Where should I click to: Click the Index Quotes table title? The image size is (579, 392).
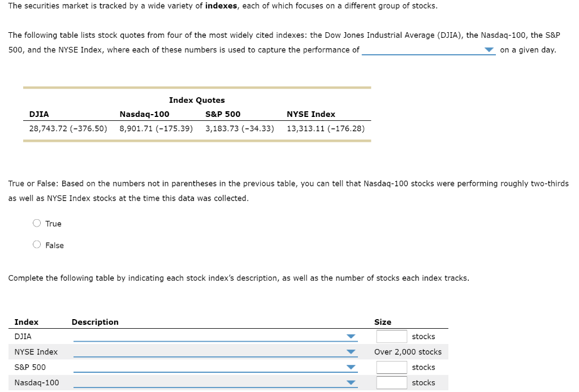[x=197, y=100]
